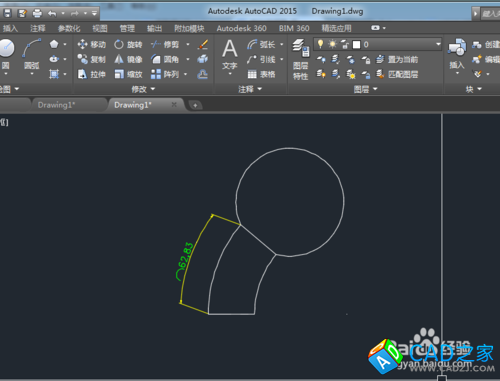Close the active Drawing1* file tab
Image resolution: width=500 pixels, height=381 pixels.
click(174, 105)
